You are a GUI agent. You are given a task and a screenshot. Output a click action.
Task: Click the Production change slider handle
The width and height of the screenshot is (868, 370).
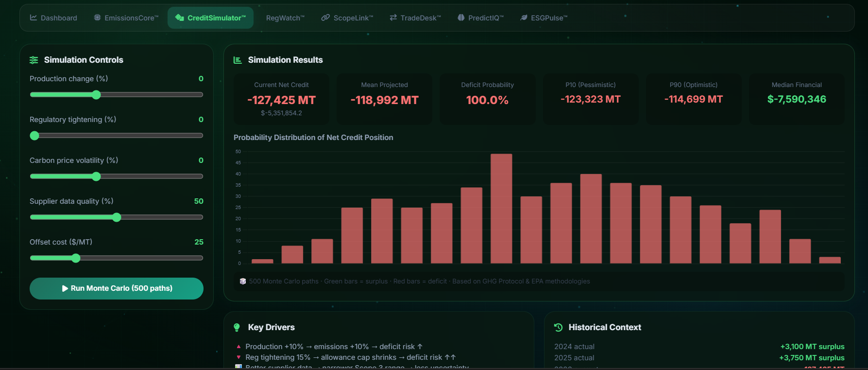pos(96,95)
